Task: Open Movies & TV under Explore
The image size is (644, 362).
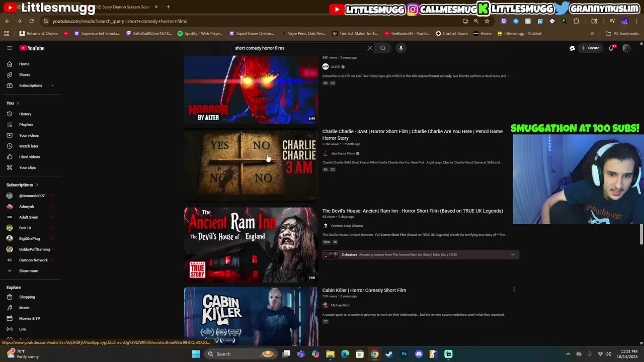Action: click(30, 318)
